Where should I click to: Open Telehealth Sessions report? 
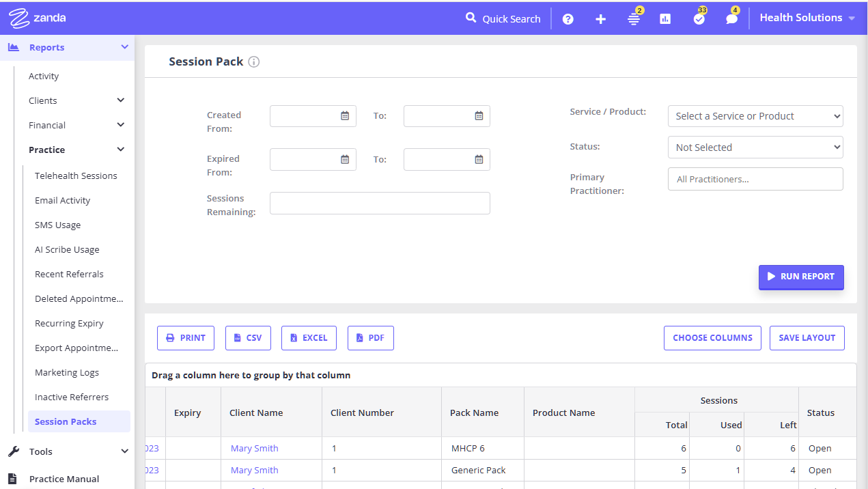coord(76,176)
